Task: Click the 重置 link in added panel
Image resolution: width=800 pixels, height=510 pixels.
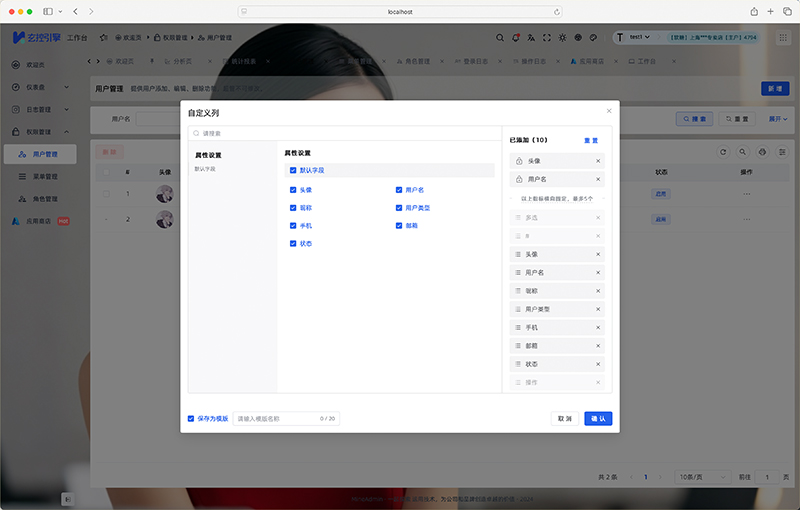Action: click(591, 140)
